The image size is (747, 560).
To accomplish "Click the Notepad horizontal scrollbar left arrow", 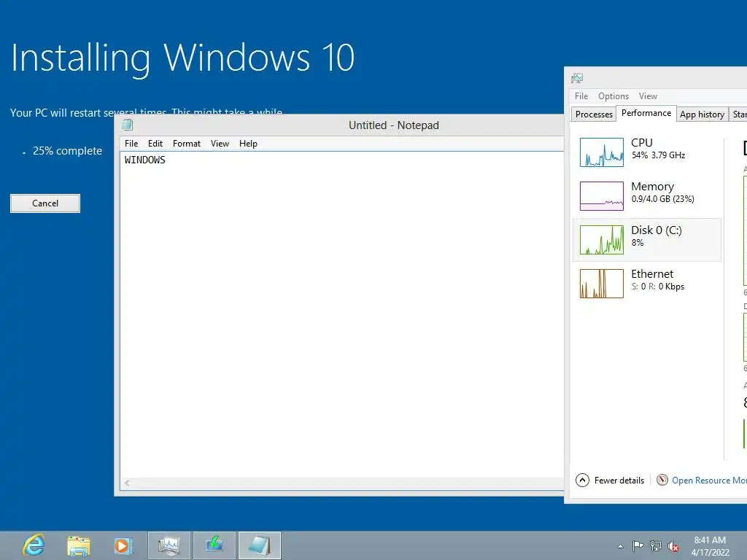I will (x=127, y=483).
